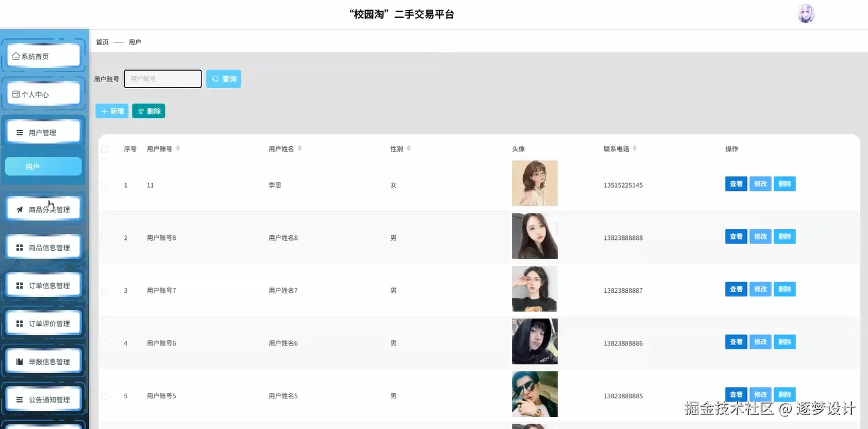
Task: Click phone number 13823888888
Action: coord(623,238)
